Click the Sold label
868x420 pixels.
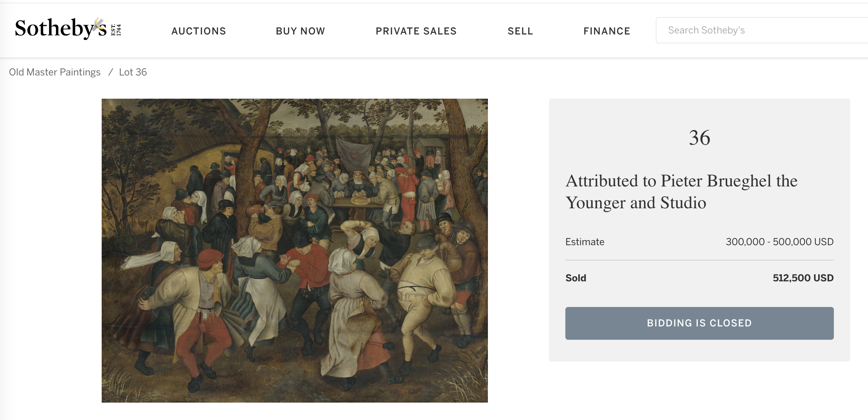[x=576, y=278]
